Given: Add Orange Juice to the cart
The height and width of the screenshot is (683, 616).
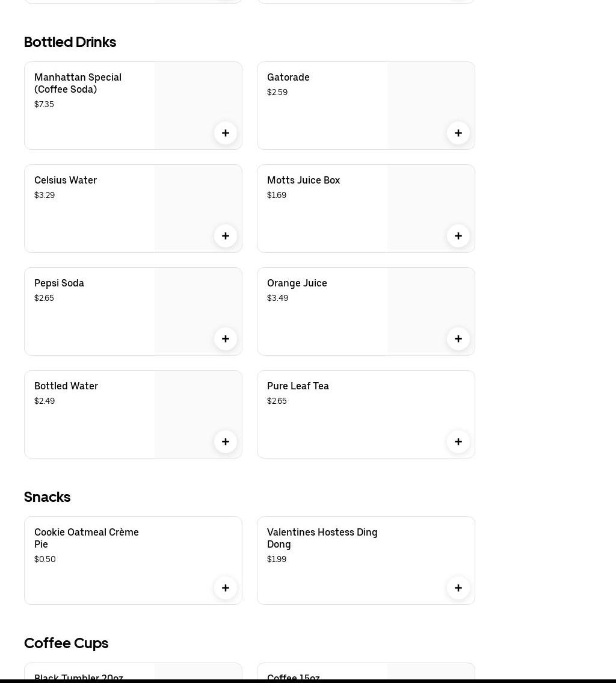Looking at the screenshot, I should coord(458,339).
